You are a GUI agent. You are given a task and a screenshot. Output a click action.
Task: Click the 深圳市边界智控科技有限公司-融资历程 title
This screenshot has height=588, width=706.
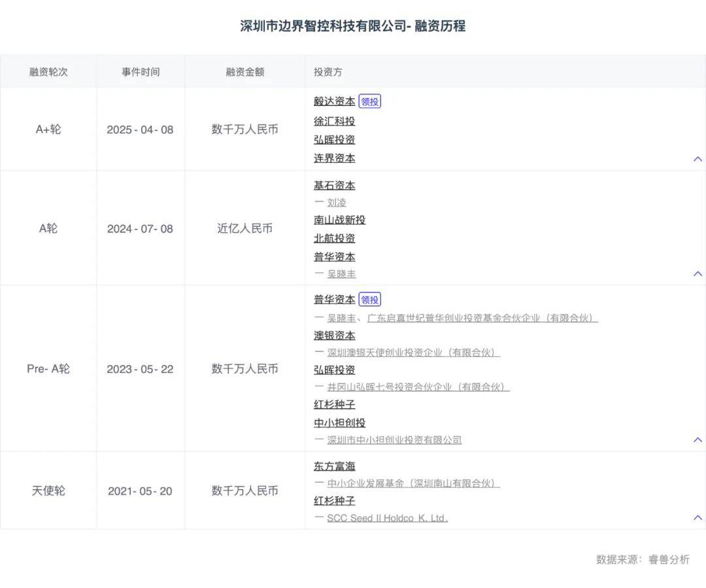tap(353, 26)
